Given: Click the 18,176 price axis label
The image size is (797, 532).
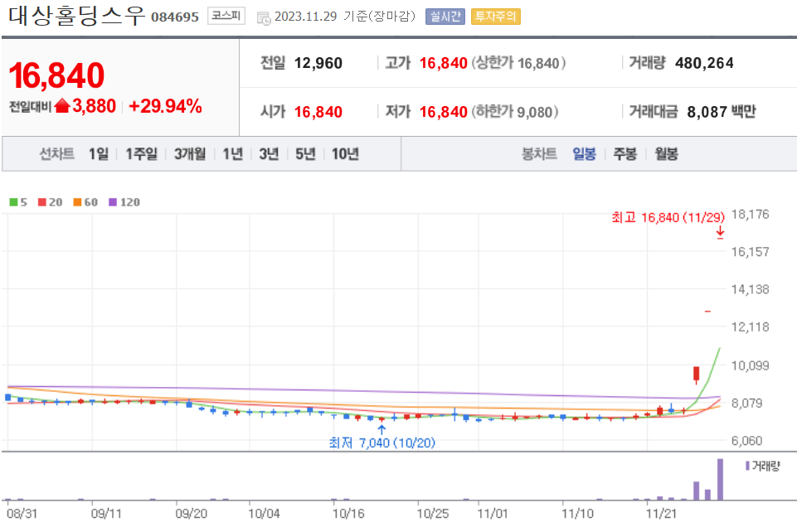Looking at the screenshot, I should pos(750,215).
